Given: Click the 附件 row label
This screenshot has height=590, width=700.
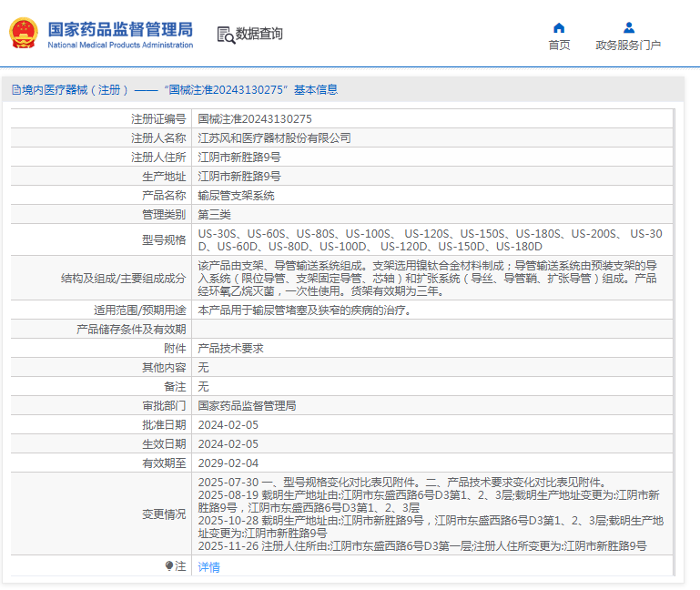Looking at the screenshot, I should tap(175, 349).
